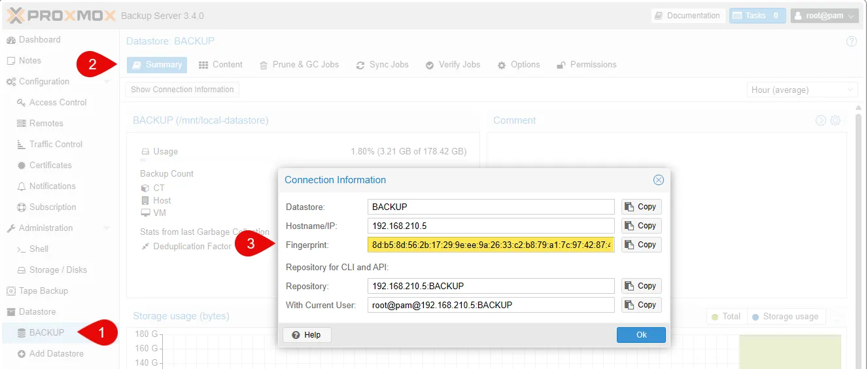Click the yellow Fingerprint field
868x369 pixels.
click(491, 245)
